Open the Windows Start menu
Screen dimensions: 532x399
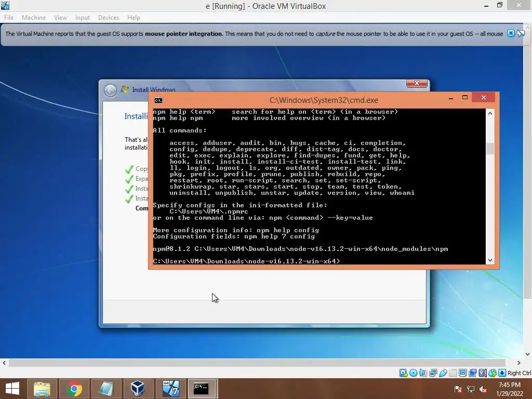coord(12,389)
